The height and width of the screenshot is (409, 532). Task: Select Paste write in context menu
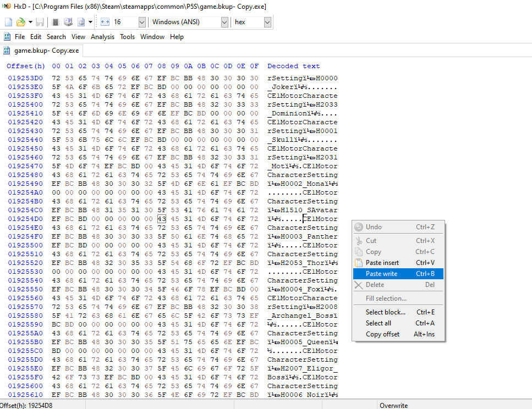tap(398, 274)
